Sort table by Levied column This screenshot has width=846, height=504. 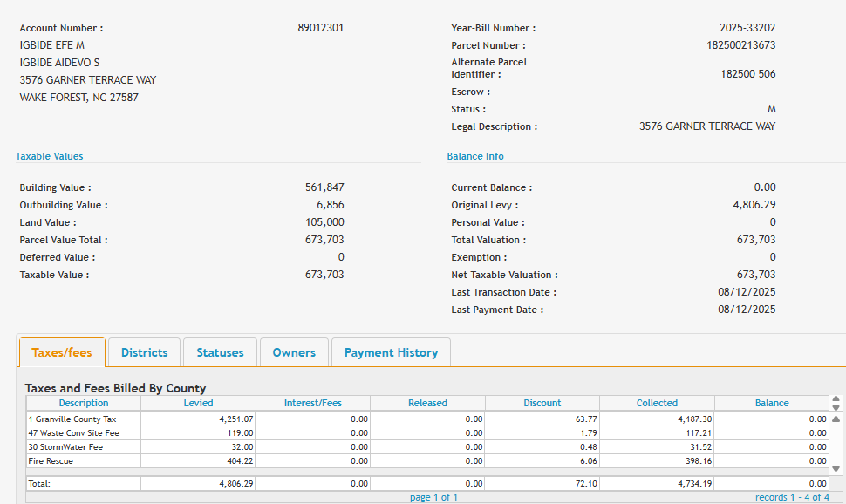point(198,403)
